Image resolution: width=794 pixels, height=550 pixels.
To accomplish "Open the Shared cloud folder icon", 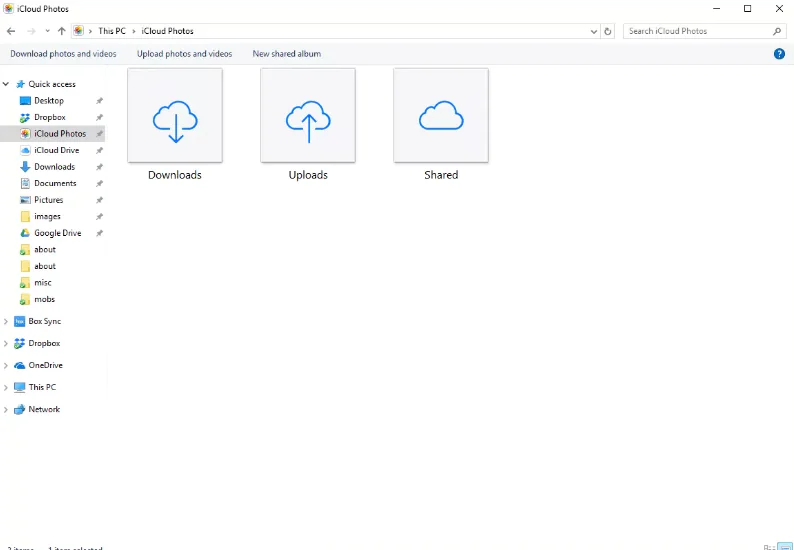I will (x=441, y=115).
